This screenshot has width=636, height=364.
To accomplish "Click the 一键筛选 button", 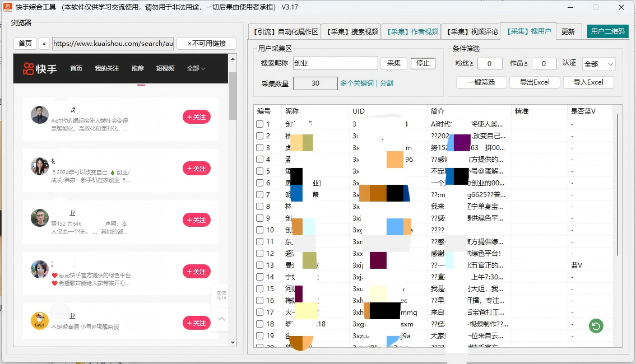I will tap(481, 82).
